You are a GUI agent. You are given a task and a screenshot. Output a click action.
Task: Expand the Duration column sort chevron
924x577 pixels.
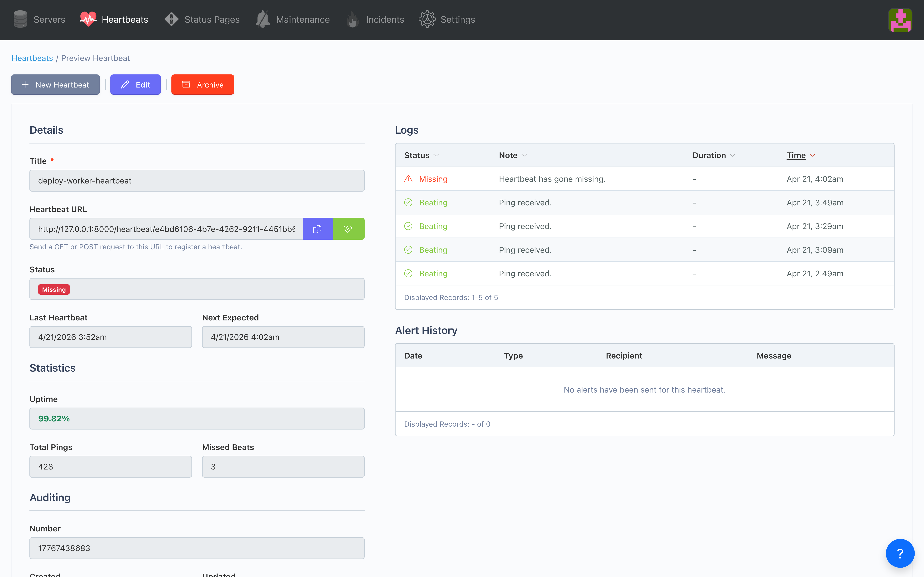732,155
